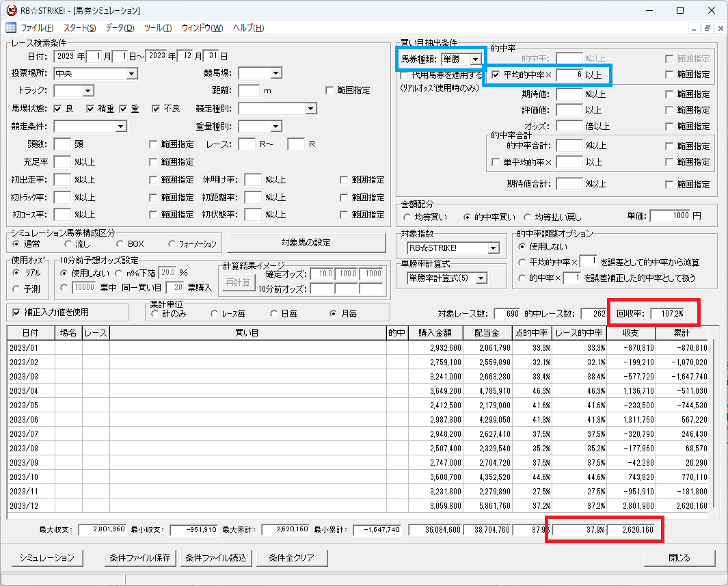This screenshot has width=728, height=586.
Task: Expand the 重量種別 dropdown
Action: tap(276, 126)
